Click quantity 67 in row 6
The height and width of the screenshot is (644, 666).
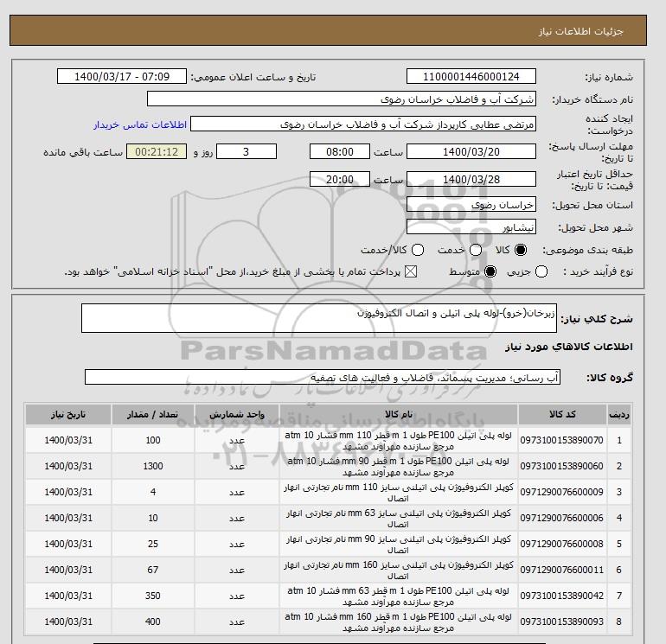tap(153, 570)
